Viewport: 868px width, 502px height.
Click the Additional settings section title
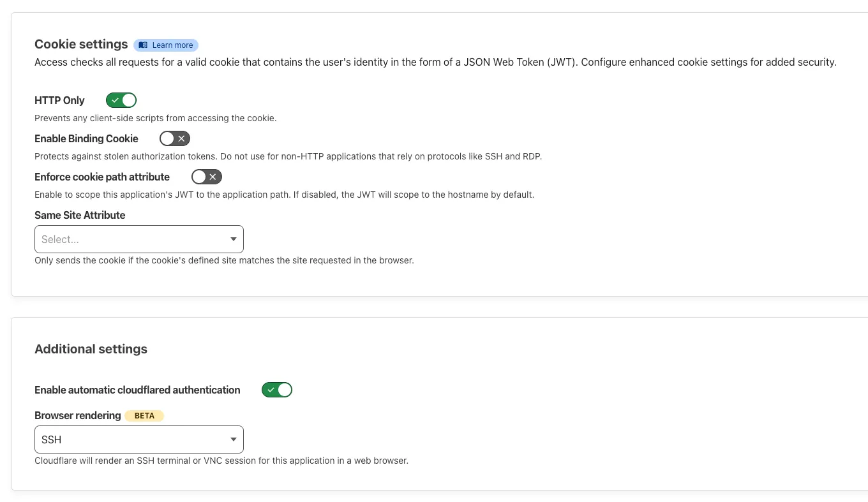(91, 349)
